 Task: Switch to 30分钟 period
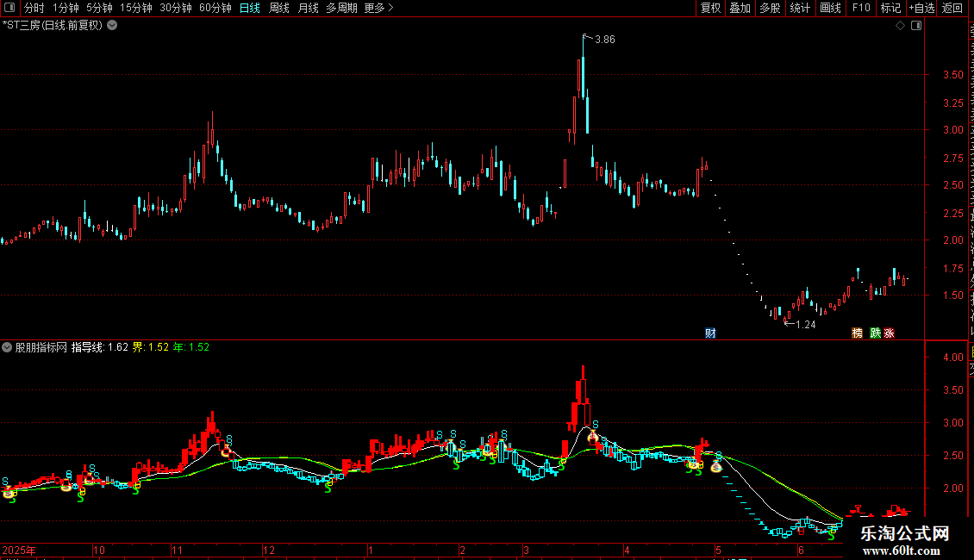[176, 8]
